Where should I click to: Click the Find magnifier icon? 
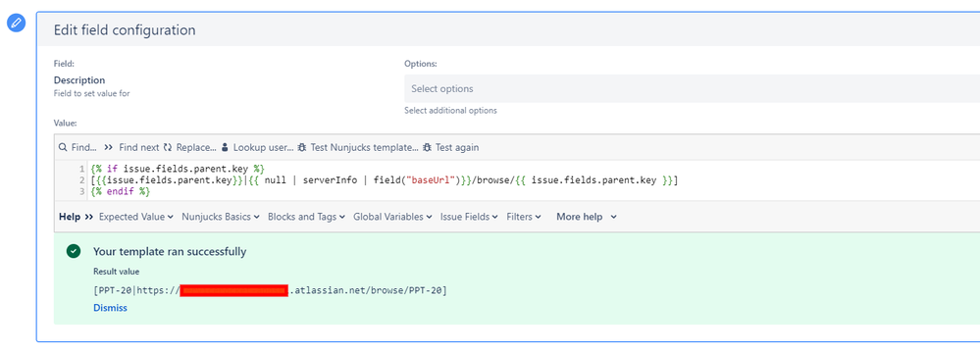pyautogui.click(x=63, y=147)
